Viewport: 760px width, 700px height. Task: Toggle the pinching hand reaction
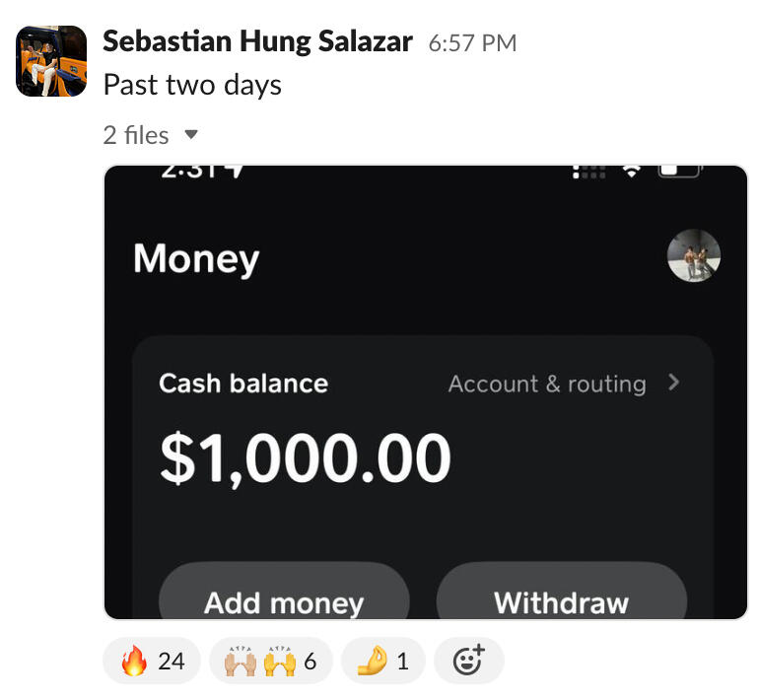382,661
